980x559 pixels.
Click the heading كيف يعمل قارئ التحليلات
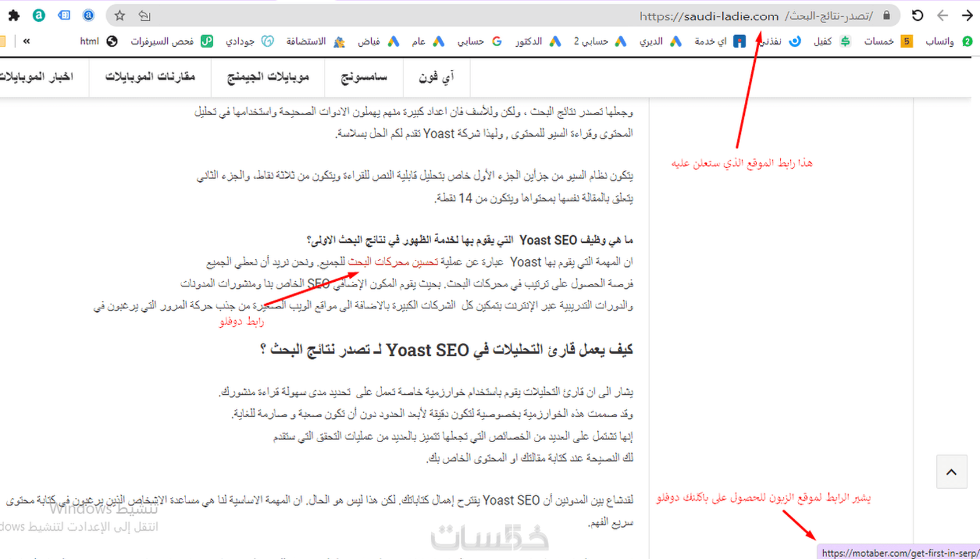pyautogui.click(x=447, y=350)
